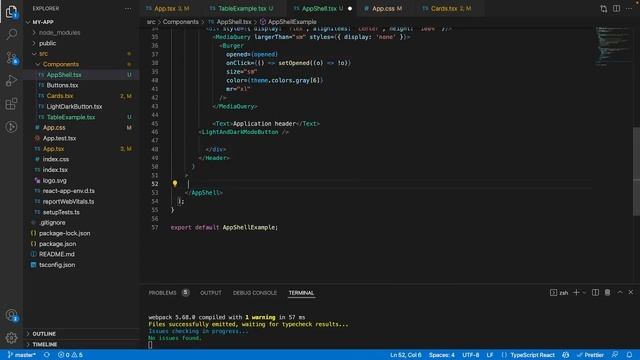This screenshot has height=360, width=640.
Task: Open the Extensions view
Action: point(11,104)
